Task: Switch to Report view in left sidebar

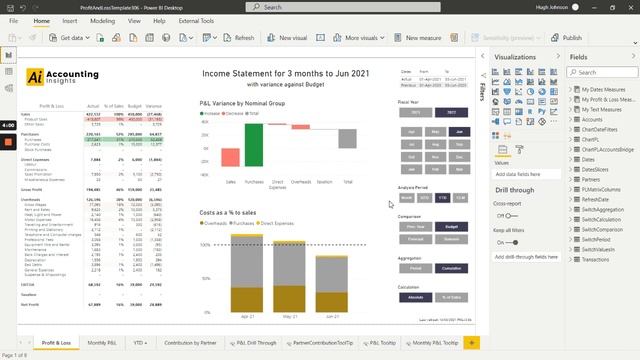Action: 9,55
